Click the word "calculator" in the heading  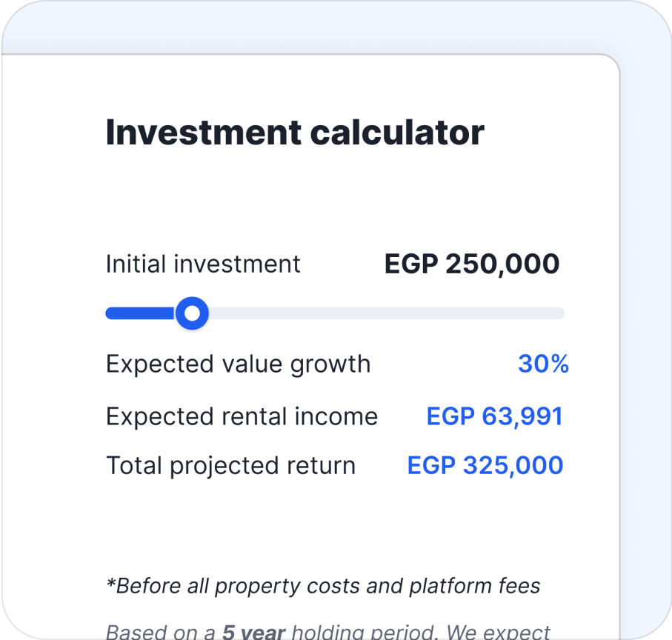coord(397,133)
